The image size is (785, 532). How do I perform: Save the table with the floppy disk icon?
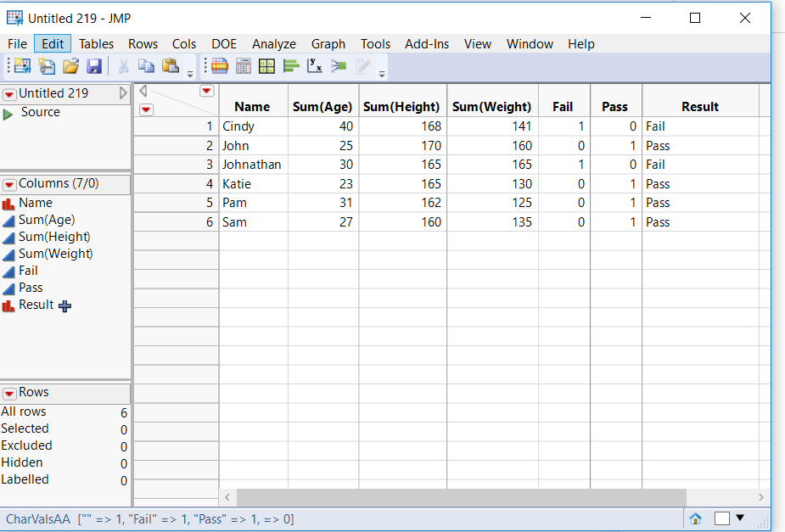(94, 66)
